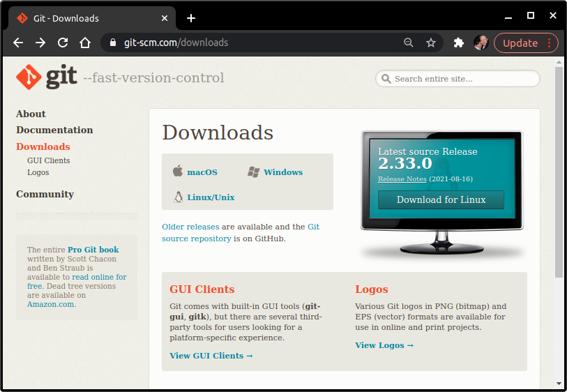
Task: Click read online for free link
Action: coord(99,277)
